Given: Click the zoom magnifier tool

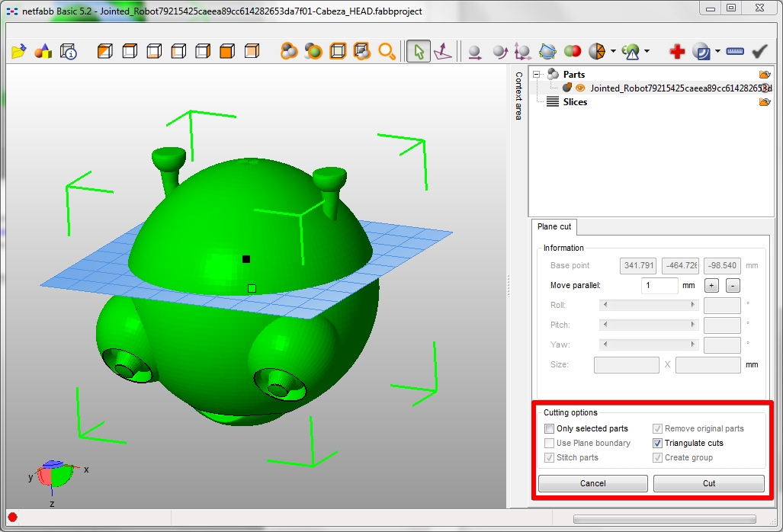Looking at the screenshot, I should (387, 52).
